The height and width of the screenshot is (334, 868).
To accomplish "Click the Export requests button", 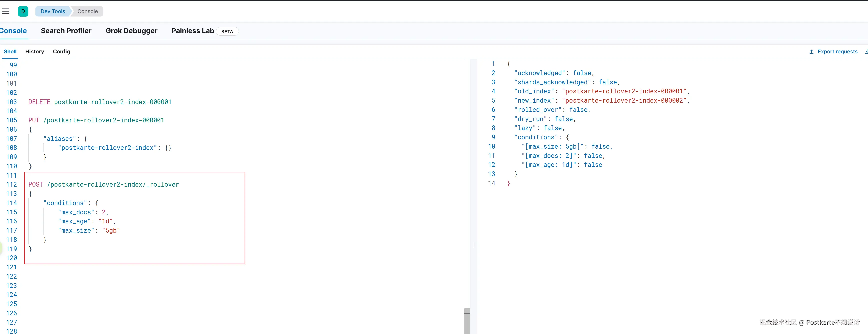I will (837, 51).
